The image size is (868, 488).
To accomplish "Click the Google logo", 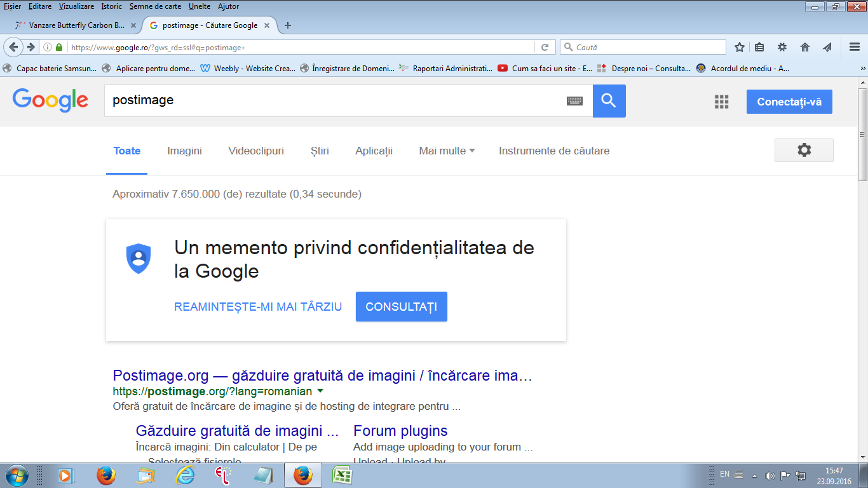I will (x=50, y=100).
